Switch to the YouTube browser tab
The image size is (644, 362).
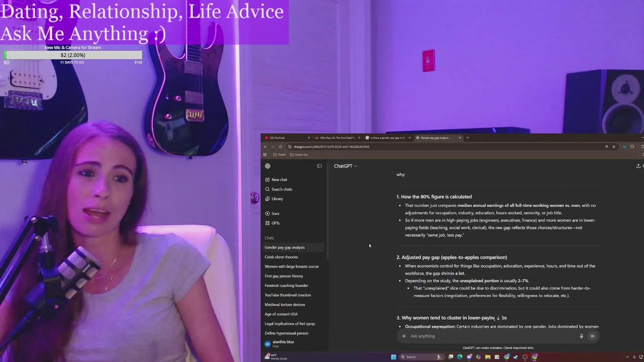[x=287, y=138]
